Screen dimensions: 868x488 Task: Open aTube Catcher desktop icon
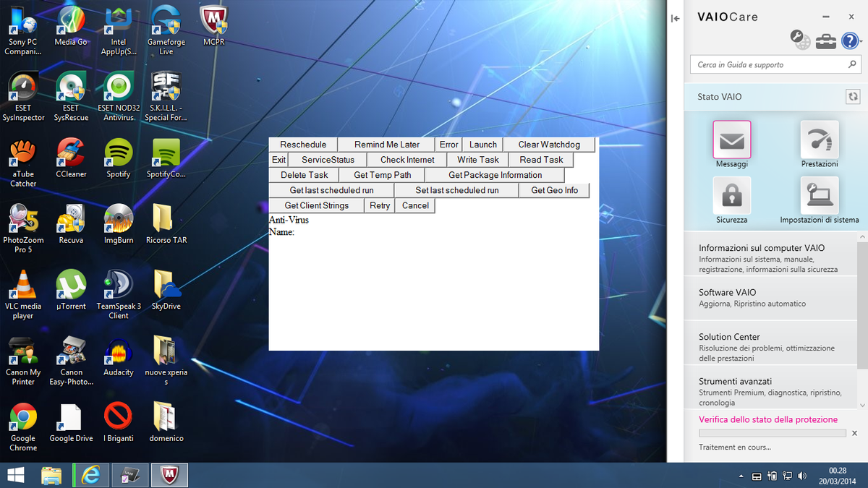click(x=23, y=163)
